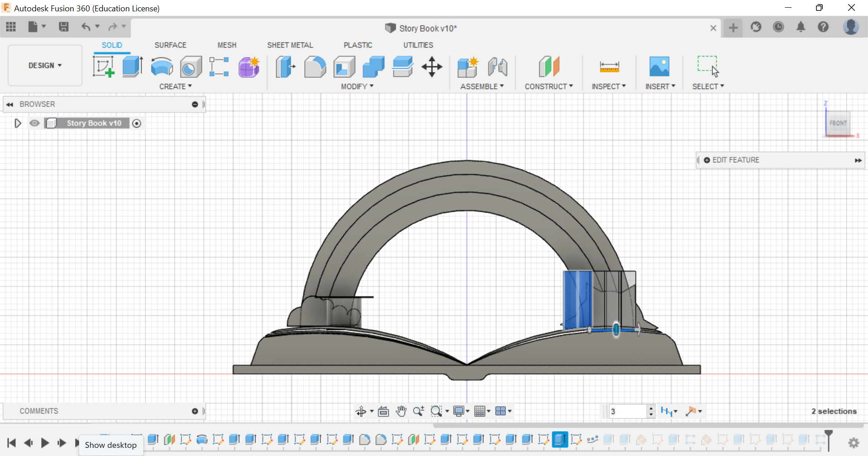This screenshot has width=868, height=456.
Task: Click the Insert image icon
Action: pyautogui.click(x=659, y=67)
